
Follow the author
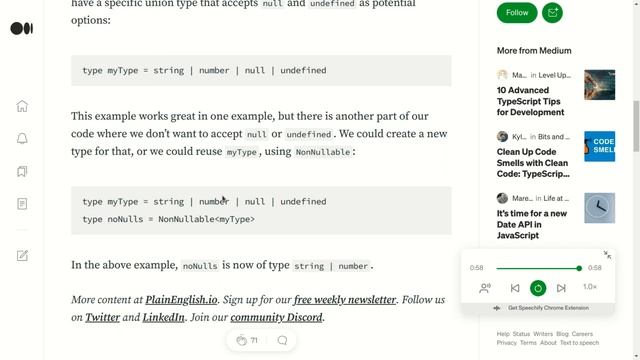(517, 13)
